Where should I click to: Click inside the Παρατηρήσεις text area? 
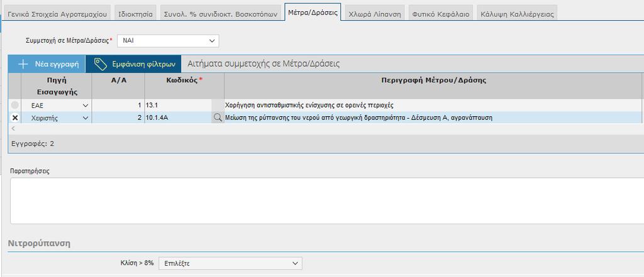click(x=327, y=200)
